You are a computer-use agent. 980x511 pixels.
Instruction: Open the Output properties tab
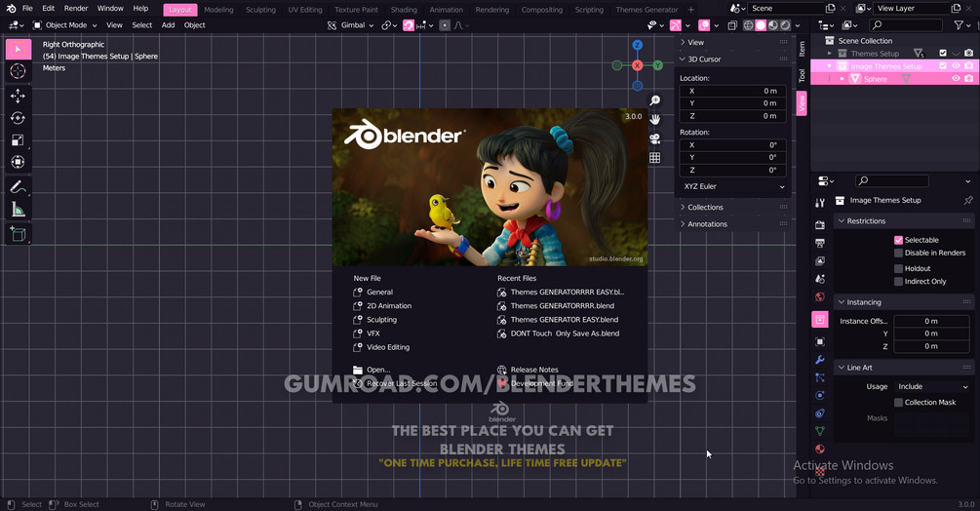click(x=820, y=243)
